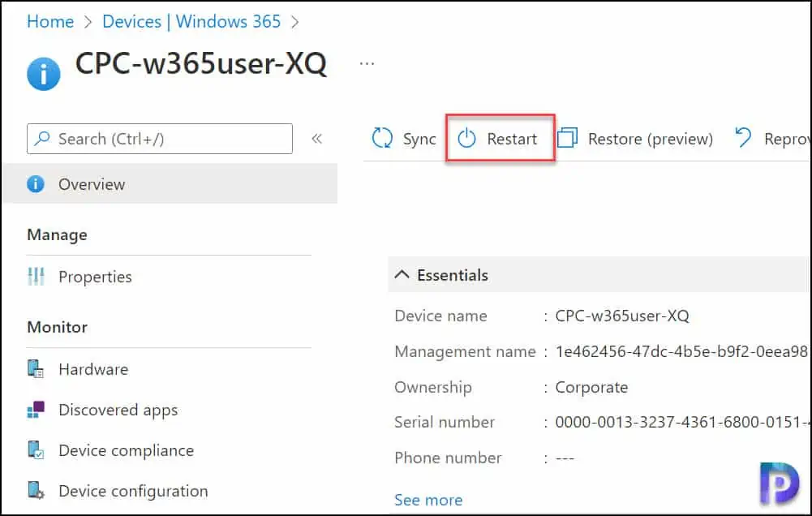Click the Management name label
812x516 pixels.
pyautogui.click(x=465, y=351)
